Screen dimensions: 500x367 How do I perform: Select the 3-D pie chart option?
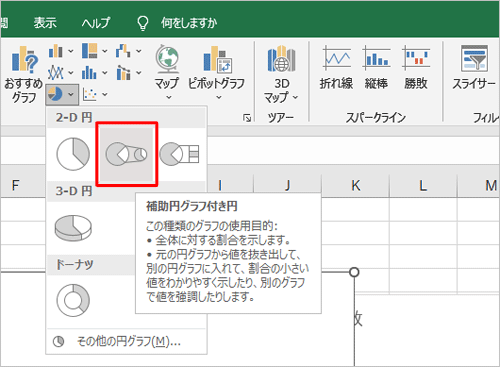[73, 228]
